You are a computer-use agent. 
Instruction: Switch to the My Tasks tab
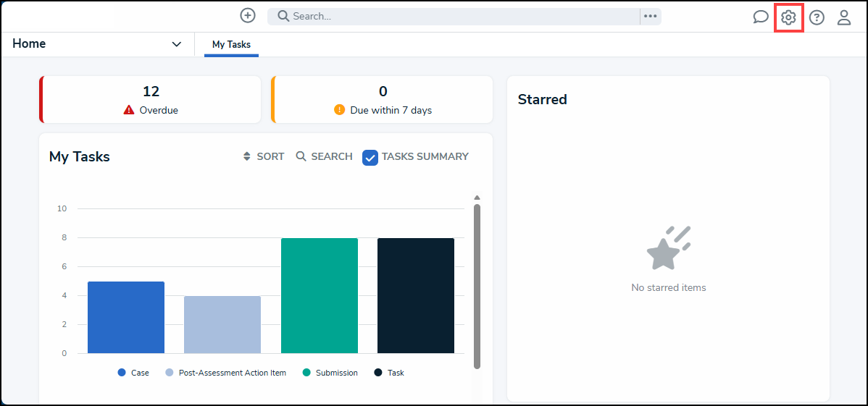[231, 45]
